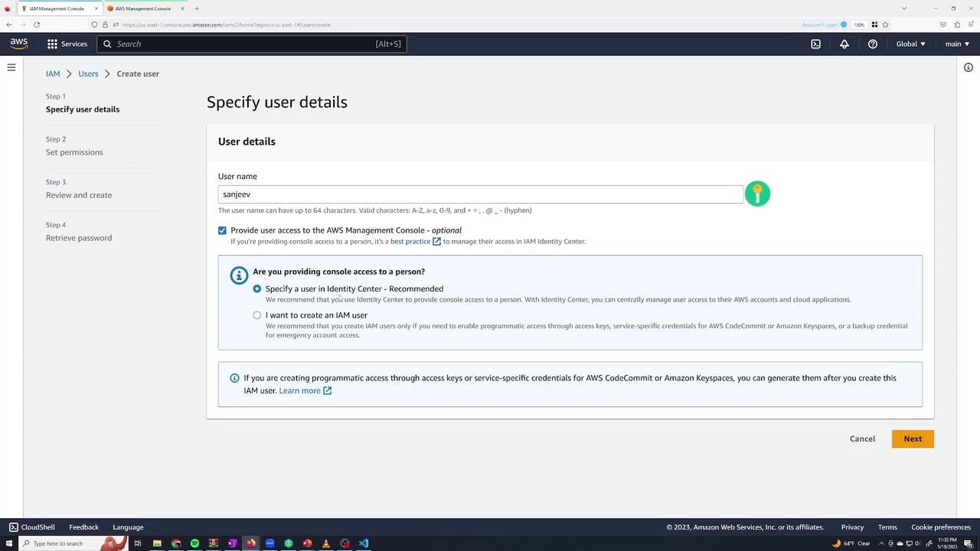Click the Next button
Screen dimensions: 980x551
click(913, 439)
